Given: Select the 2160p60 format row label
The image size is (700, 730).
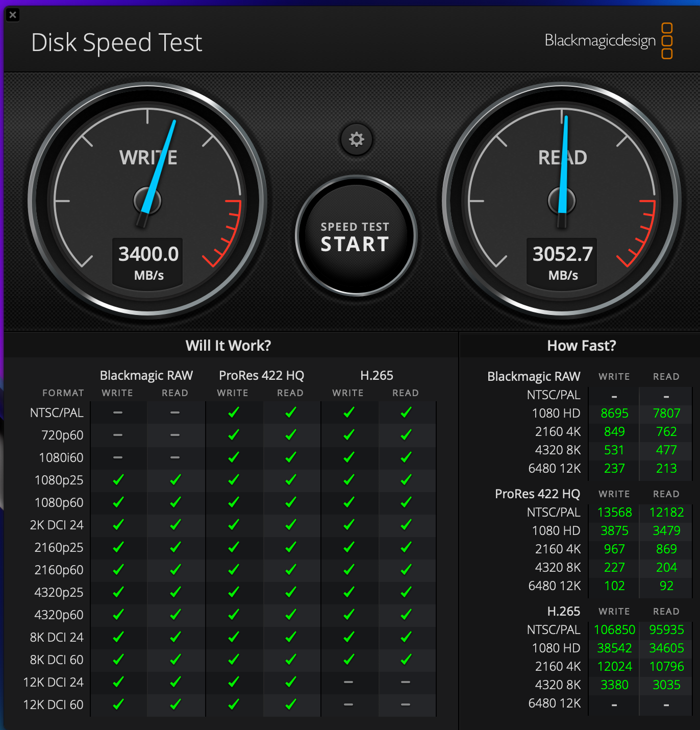Looking at the screenshot, I should point(59,570).
